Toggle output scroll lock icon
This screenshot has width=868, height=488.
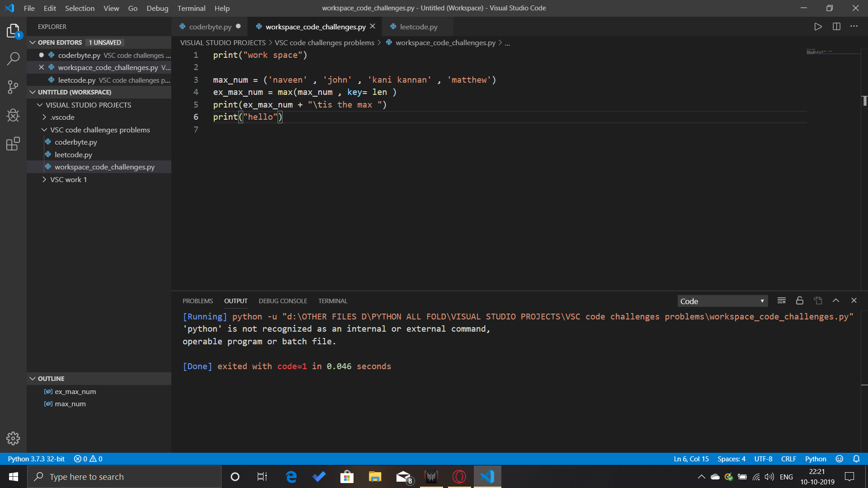click(799, 301)
